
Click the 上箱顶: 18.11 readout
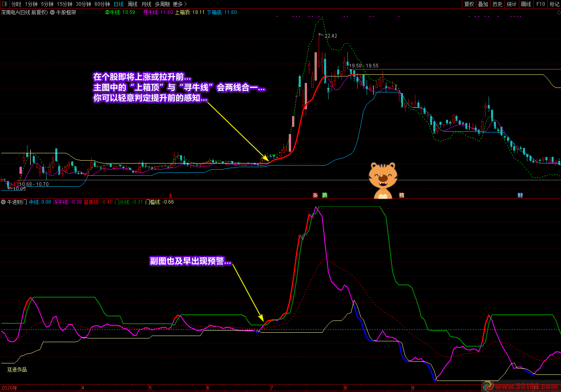click(x=190, y=12)
